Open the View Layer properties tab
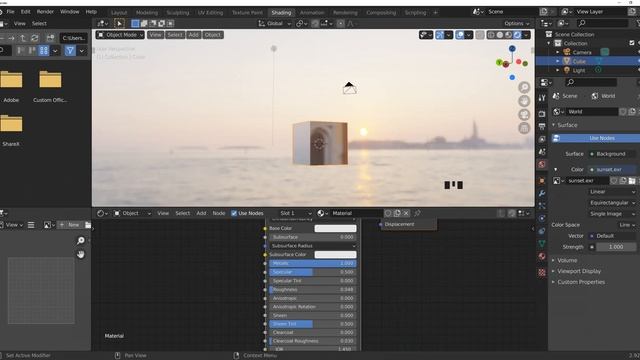 (x=542, y=139)
